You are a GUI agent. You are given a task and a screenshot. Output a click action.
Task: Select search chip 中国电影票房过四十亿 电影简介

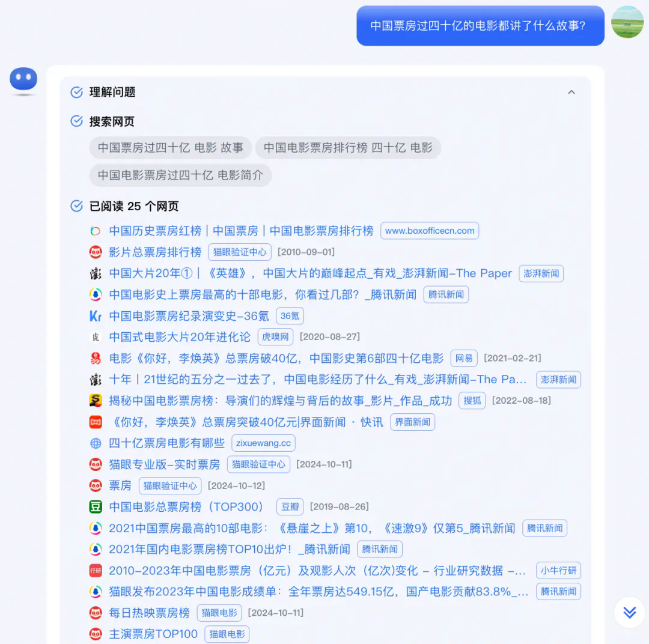(180, 175)
